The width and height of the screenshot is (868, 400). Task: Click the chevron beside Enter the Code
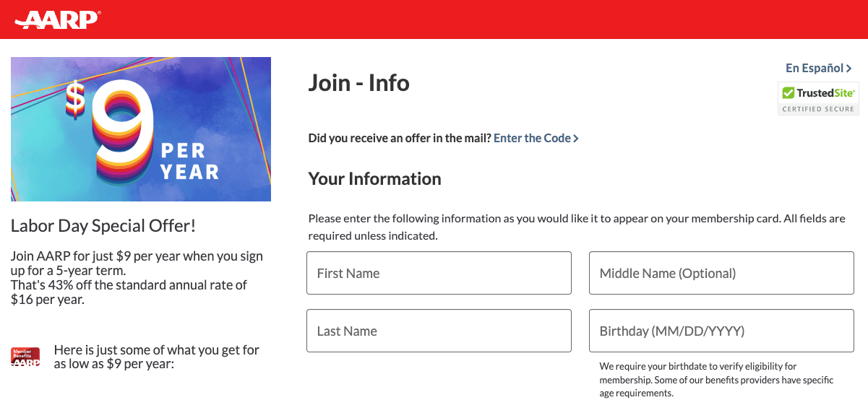click(575, 138)
